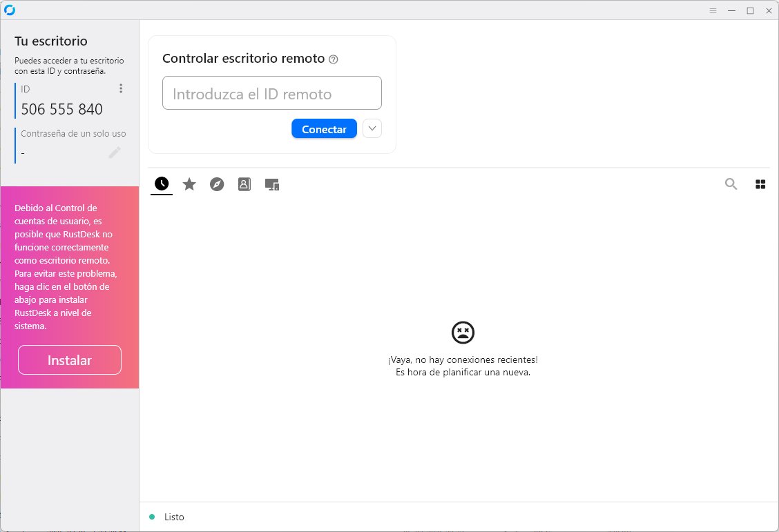Expand the connection options dropdown arrow
This screenshot has width=779, height=532.
tap(372, 128)
